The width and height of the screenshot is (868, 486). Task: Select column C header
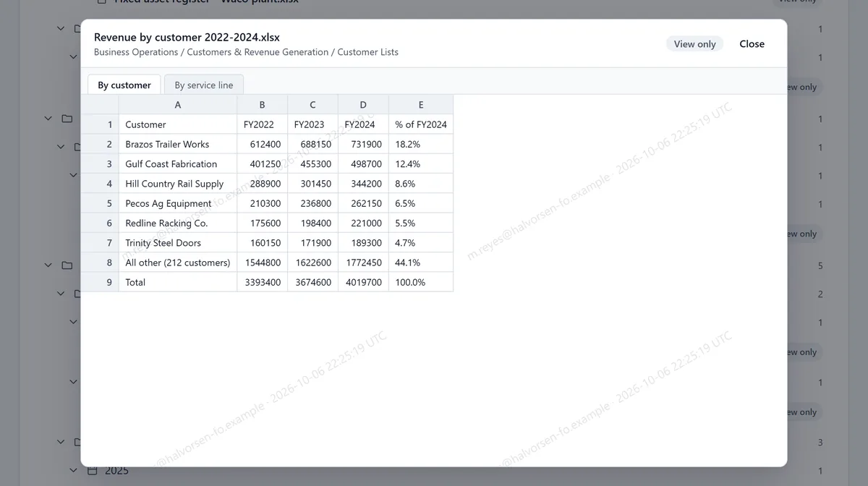coord(313,105)
